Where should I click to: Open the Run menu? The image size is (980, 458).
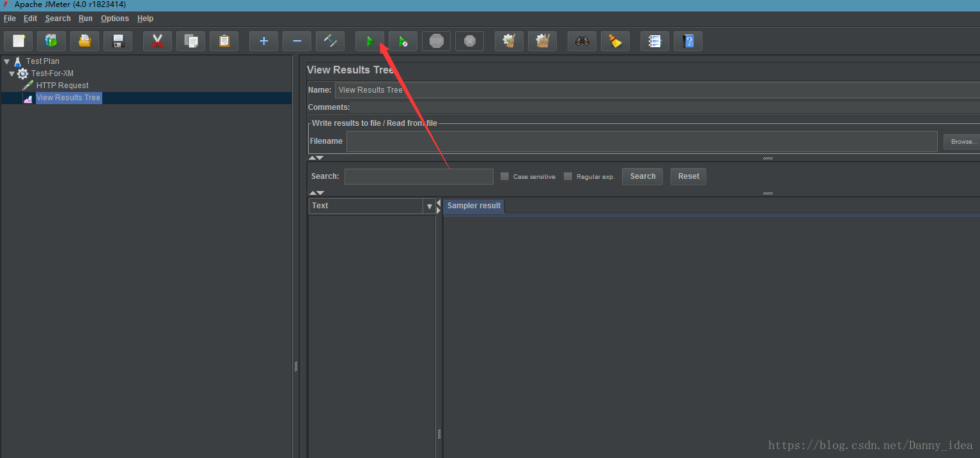click(x=86, y=19)
